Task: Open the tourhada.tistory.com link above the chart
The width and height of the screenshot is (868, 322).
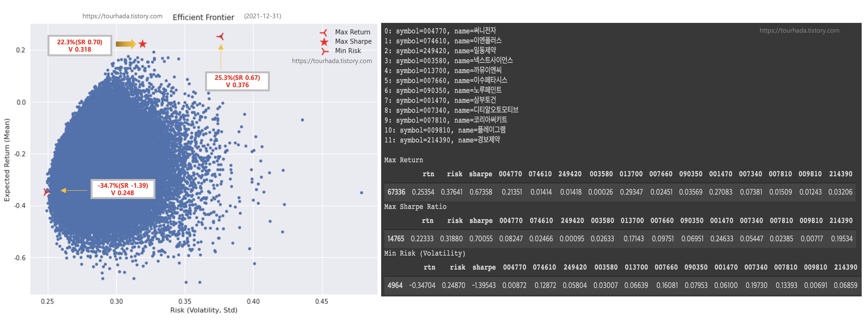Action: 122,16
